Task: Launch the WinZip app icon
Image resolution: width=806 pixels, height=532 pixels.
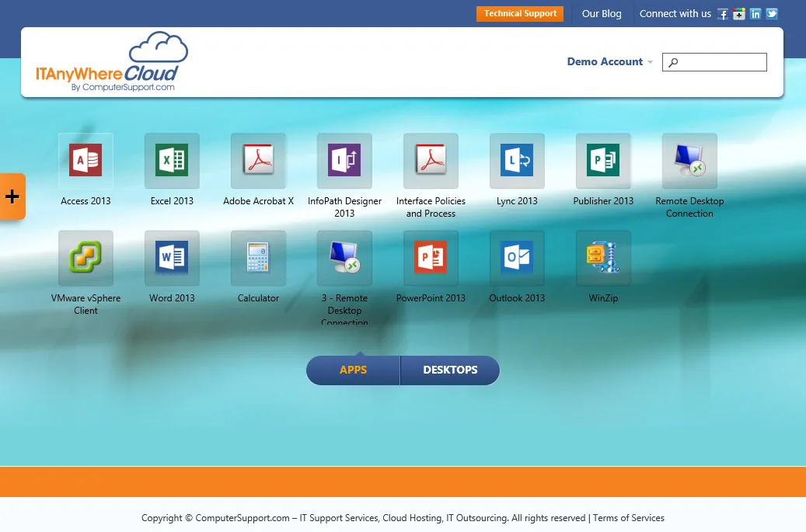Action: 603,257
